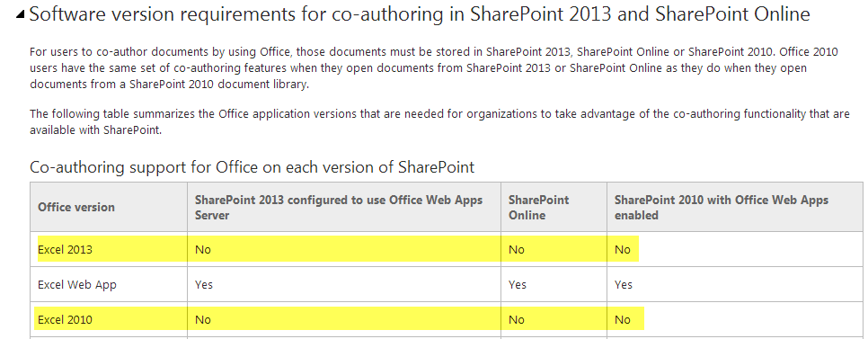Click Excel 2013 No under SharePoint 2010 column
The height and width of the screenshot is (339, 868).
(x=622, y=249)
